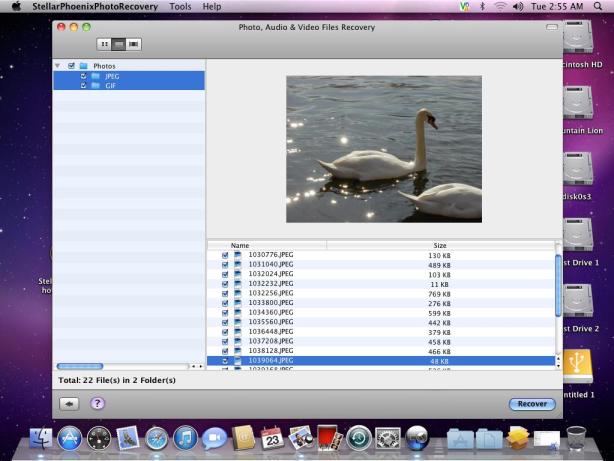
Task: Open App Store from the Dock
Action: point(70,438)
